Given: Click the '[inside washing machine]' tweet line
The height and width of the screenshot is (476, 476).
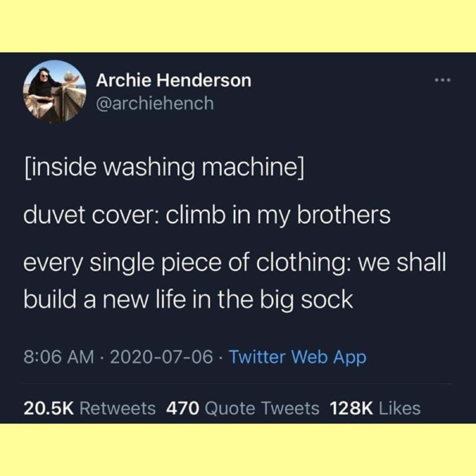Looking at the screenshot, I should coord(164,168).
